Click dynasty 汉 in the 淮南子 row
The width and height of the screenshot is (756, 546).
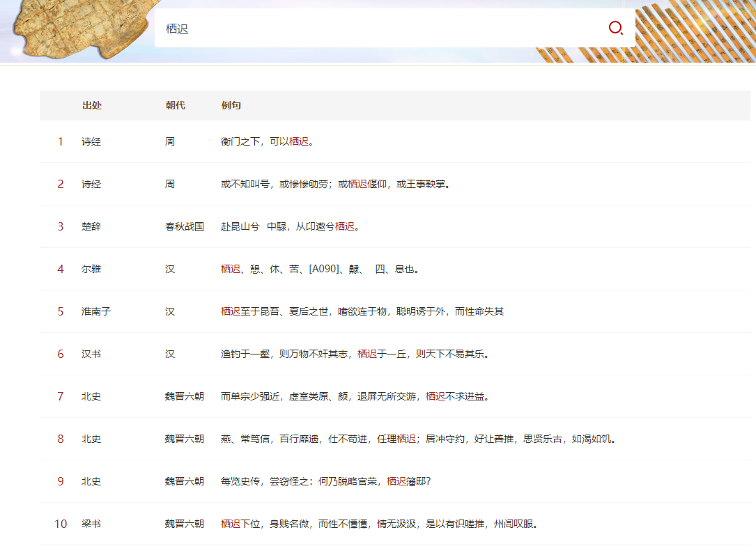(170, 311)
